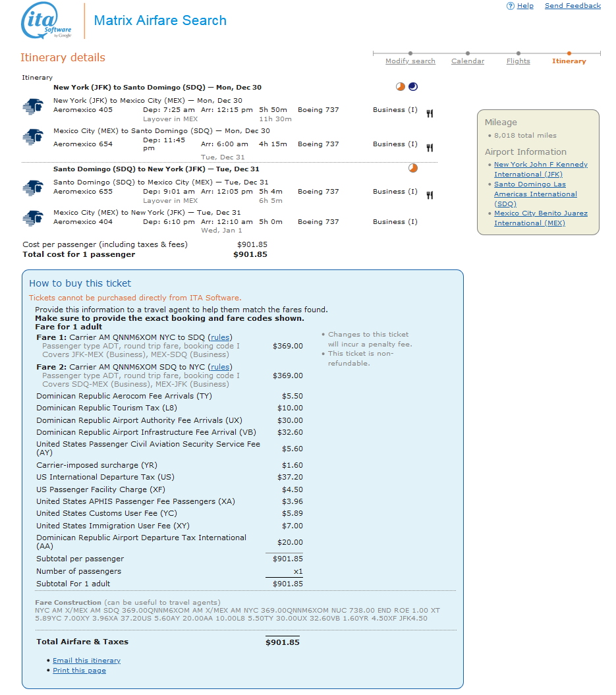View rules for Fare 2 SDQ to NYC
Viewport: 616px width, 695px height.
point(220,367)
